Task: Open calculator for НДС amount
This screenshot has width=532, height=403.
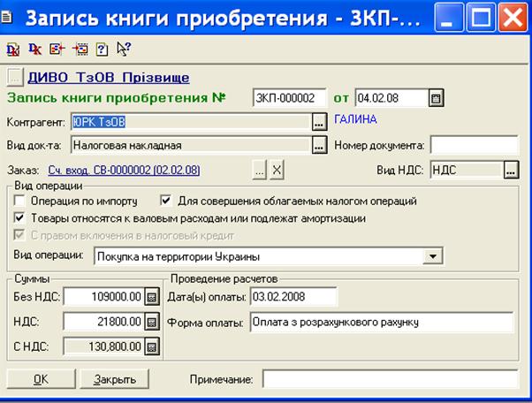Action: coord(152,322)
